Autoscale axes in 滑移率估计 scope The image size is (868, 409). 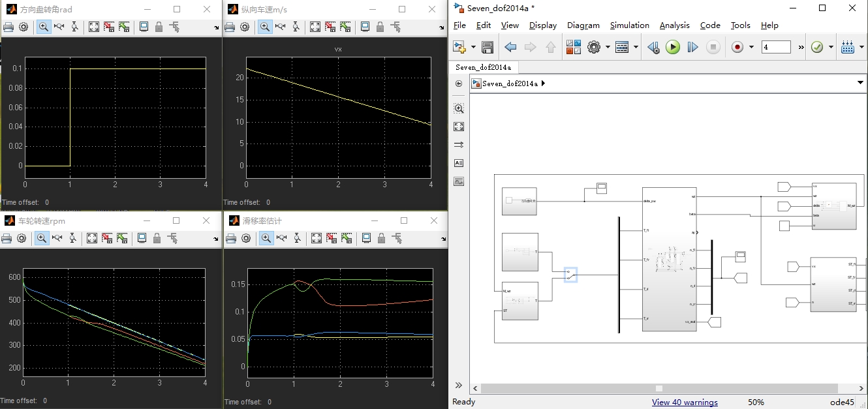pos(317,238)
